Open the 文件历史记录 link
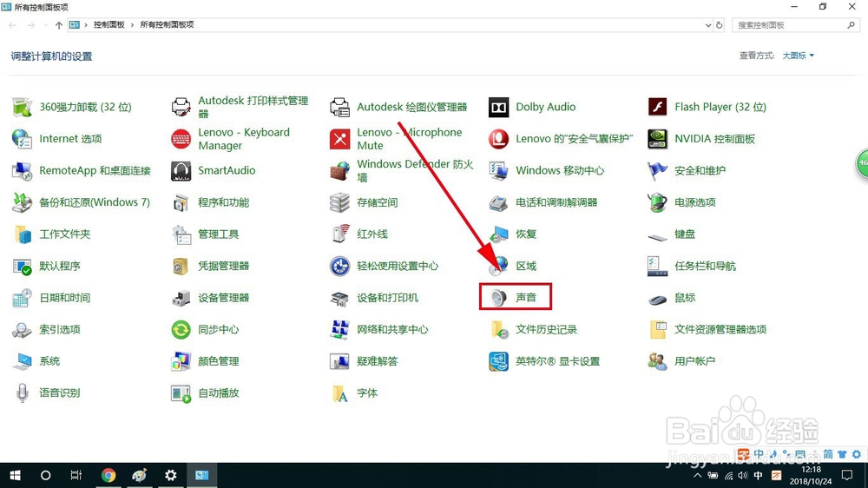The width and height of the screenshot is (868, 488). [547, 330]
